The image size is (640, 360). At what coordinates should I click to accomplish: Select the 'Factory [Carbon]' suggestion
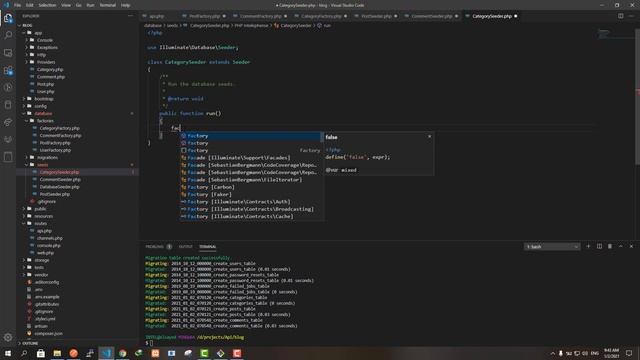coord(251,187)
